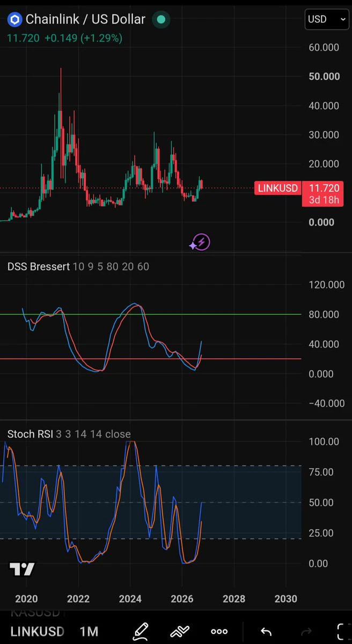Open the three-dot more menu

[x=219, y=632]
